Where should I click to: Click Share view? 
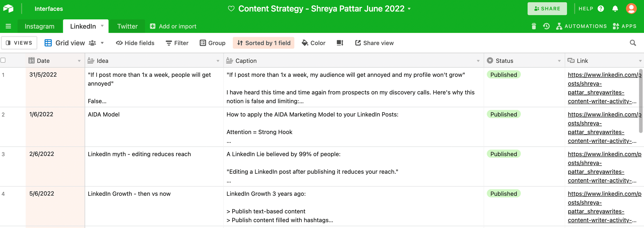[374, 43]
